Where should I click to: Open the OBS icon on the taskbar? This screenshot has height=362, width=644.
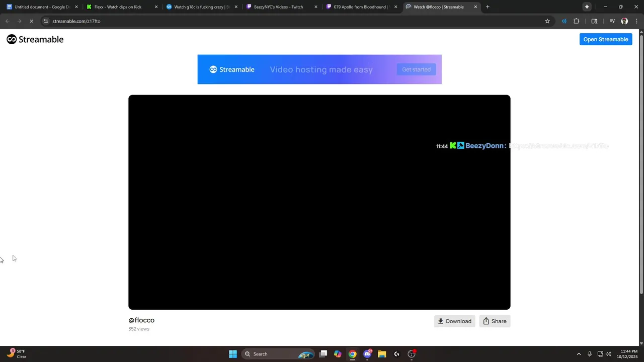pyautogui.click(x=412, y=354)
